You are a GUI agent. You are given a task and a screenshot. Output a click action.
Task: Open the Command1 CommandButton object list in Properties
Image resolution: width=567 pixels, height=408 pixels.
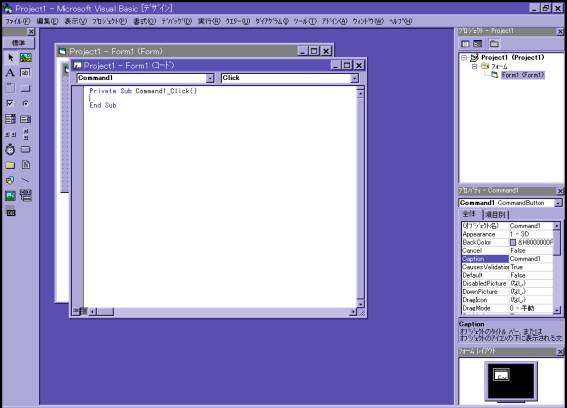coord(558,203)
